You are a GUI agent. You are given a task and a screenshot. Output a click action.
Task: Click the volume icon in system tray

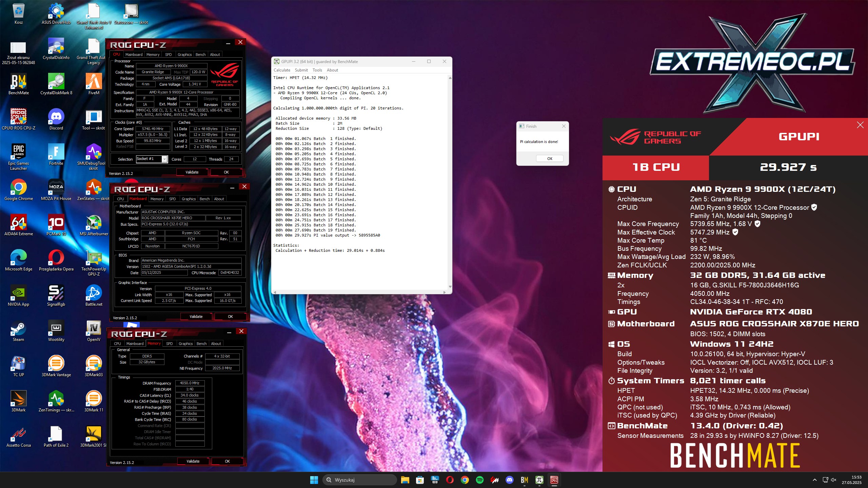pyautogui.click(x=834, y=480)
